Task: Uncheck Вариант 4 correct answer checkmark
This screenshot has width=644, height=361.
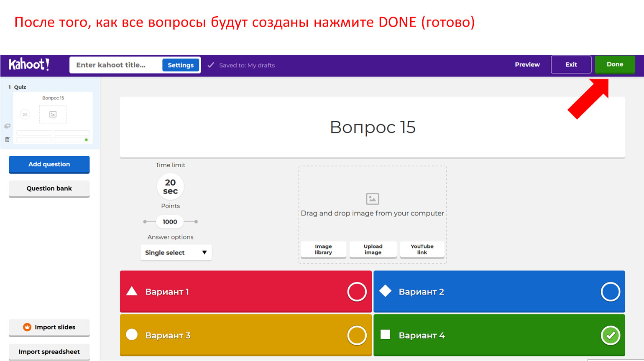Action: [610, 335]
